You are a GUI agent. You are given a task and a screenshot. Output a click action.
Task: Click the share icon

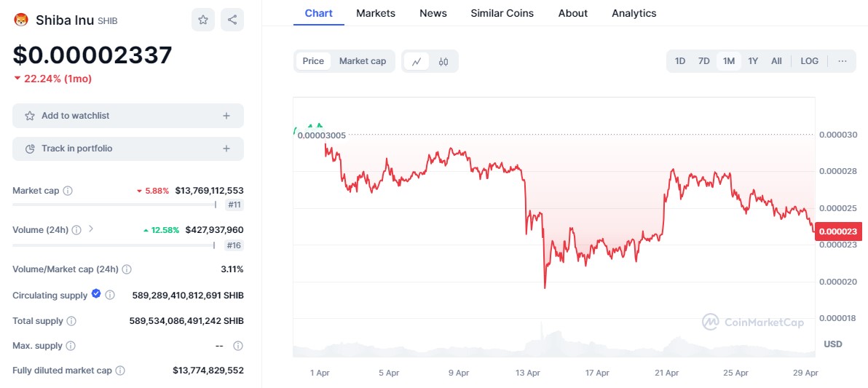(232, 20)
